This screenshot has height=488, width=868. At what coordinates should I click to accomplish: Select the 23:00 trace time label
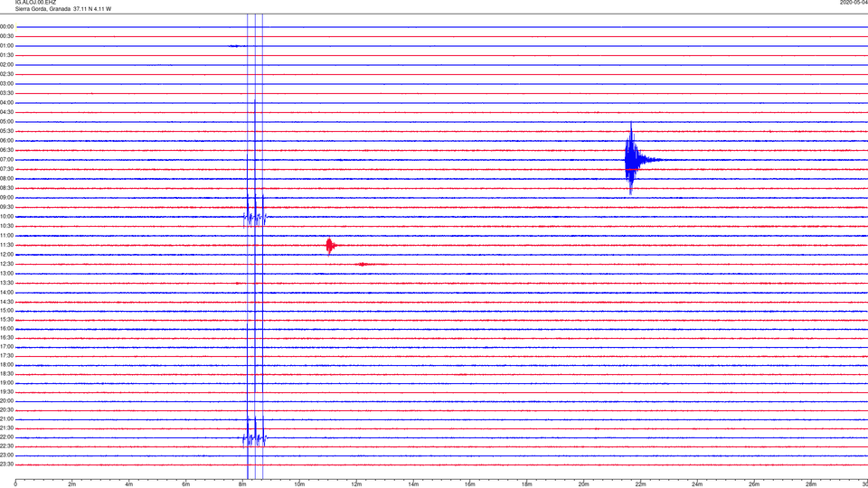[x=6, y=455]
